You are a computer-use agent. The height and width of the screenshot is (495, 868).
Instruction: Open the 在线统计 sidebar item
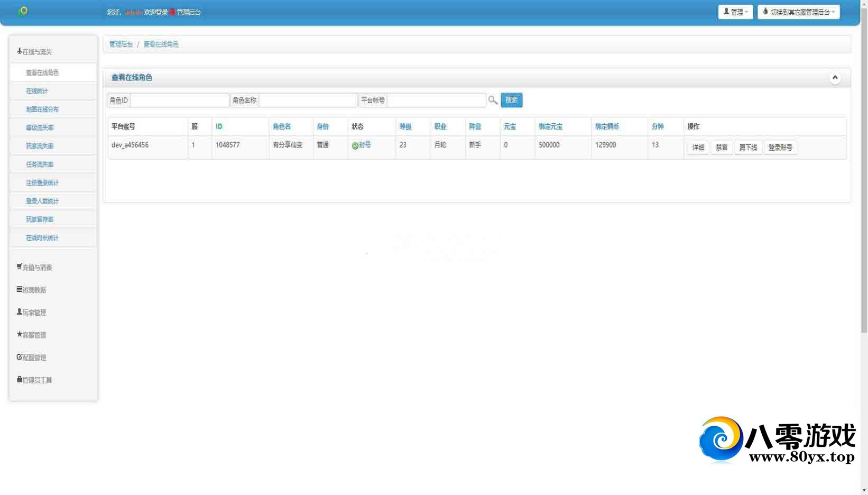click(x=53, y=91)
